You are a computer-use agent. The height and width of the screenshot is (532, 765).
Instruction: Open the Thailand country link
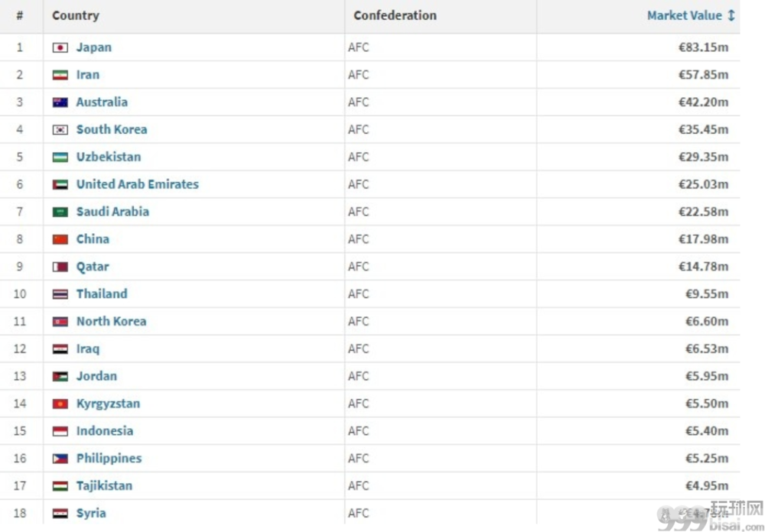102,294
